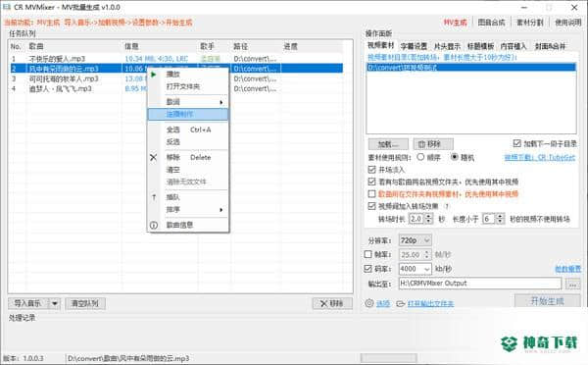This screenshot has height=365, width=588.
Task: Click the up-arrow 插队 icon in context menu
Action: pos(154,197)
